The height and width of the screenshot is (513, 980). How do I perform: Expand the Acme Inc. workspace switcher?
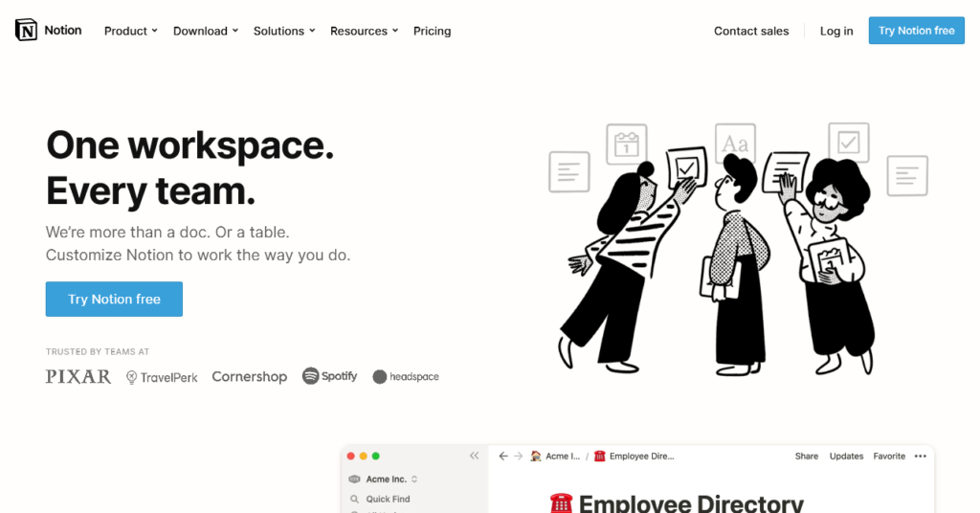pyautogui.click(x=383, y=480)
